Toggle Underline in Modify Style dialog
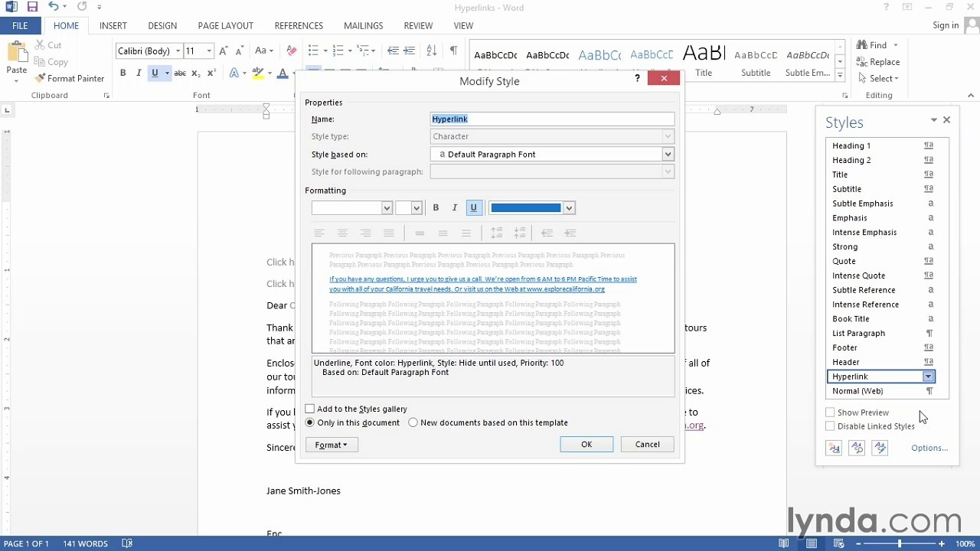980x551 pixels. point(474,208)
